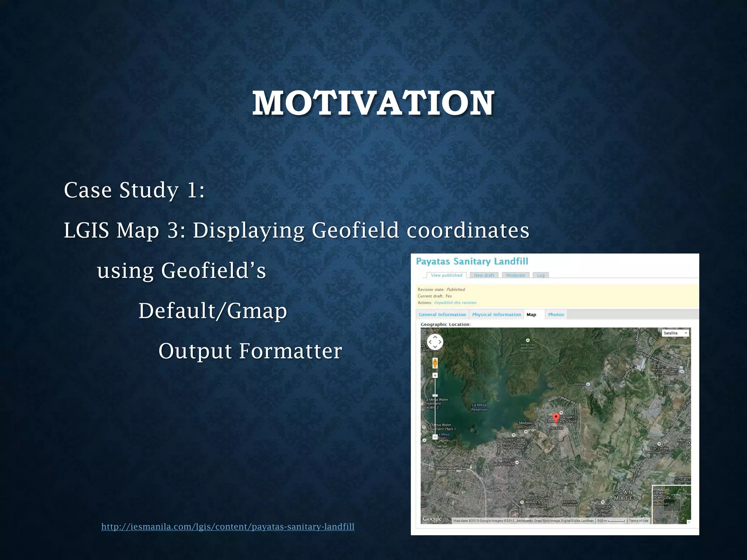Click the map zoom out minus button
The image size is (747, 560).
point(435,437)
